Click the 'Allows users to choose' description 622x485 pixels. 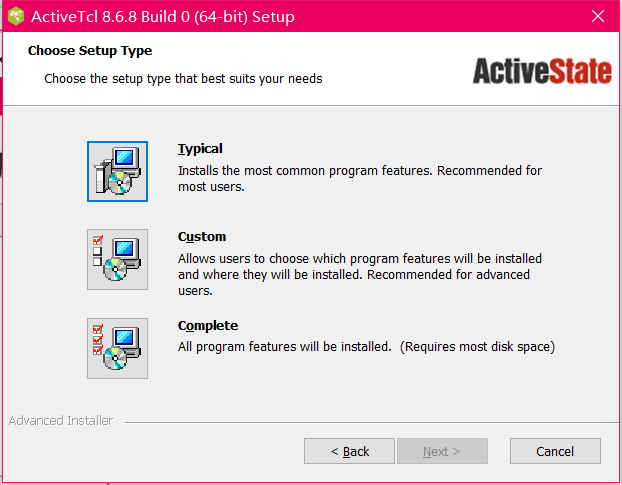(x=360, y=274)
